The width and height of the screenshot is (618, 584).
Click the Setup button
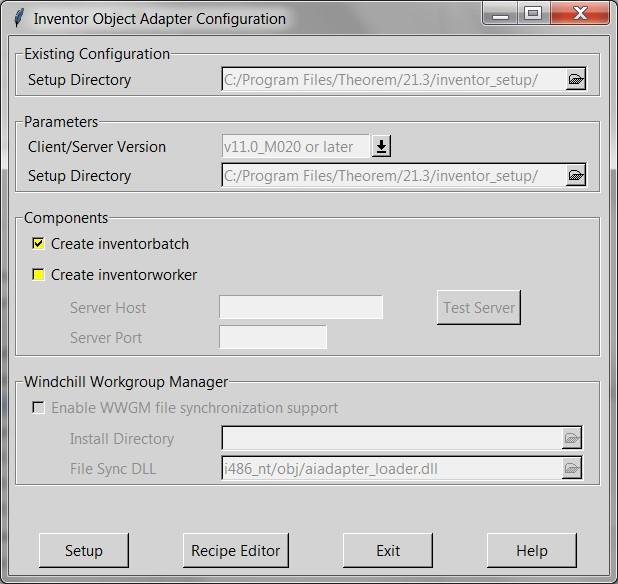coord(84,551)
